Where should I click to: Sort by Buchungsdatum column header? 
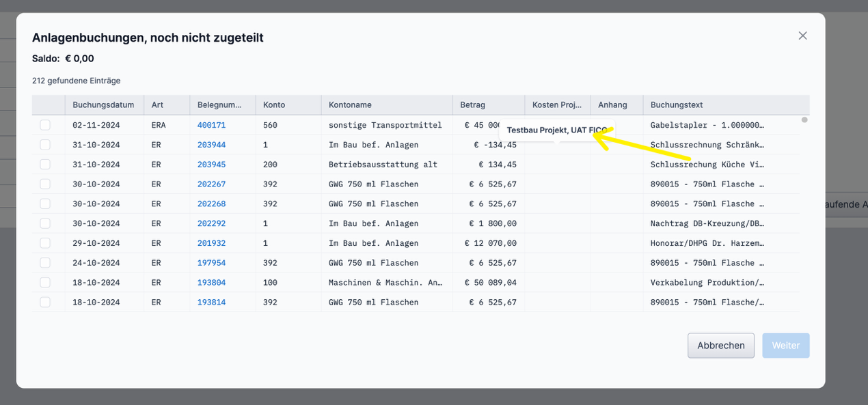[x=103, y=105]
